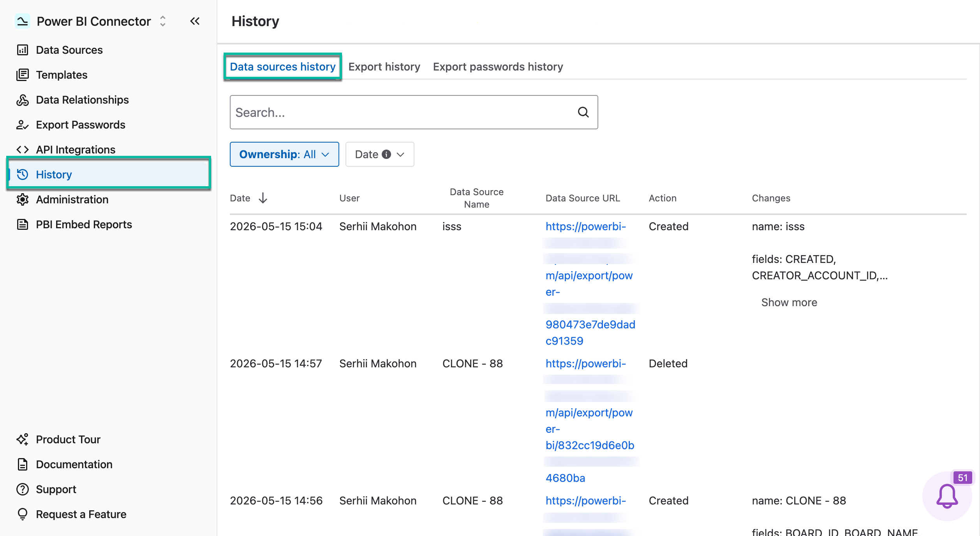The width and height of the screenshot is (980, 536).
Task: Click the Date filter info icon
Action: pos(386,154)
